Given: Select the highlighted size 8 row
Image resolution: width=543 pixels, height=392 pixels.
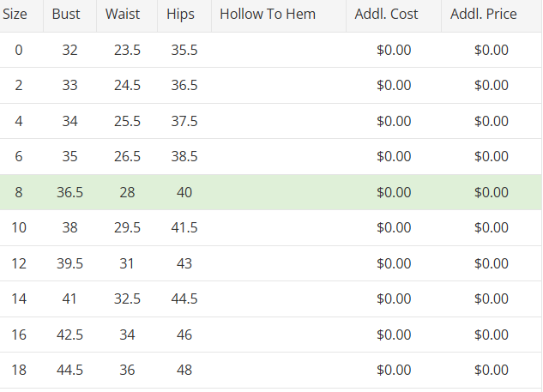Looking at the screenshot, I should [x=271, y=192].
